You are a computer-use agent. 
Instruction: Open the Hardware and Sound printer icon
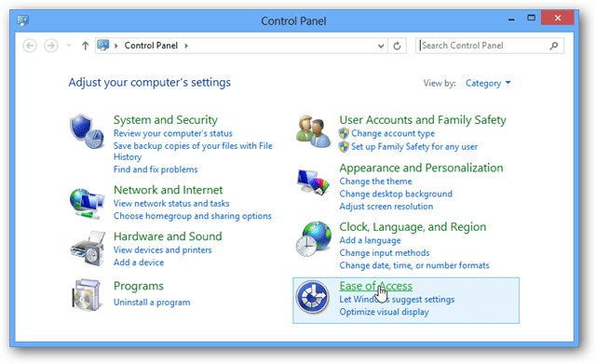(88, 249)
